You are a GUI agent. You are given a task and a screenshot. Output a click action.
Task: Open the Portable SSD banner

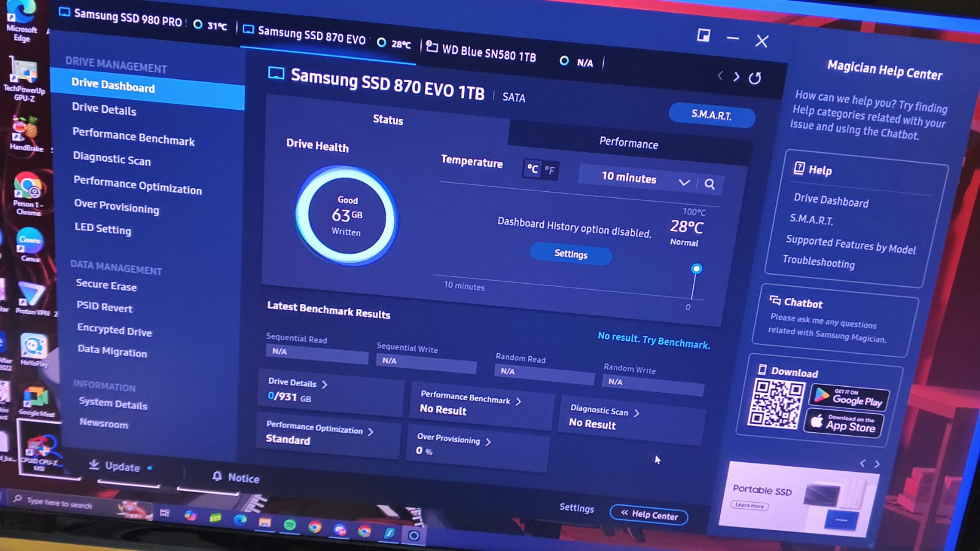tap(797, 496)
